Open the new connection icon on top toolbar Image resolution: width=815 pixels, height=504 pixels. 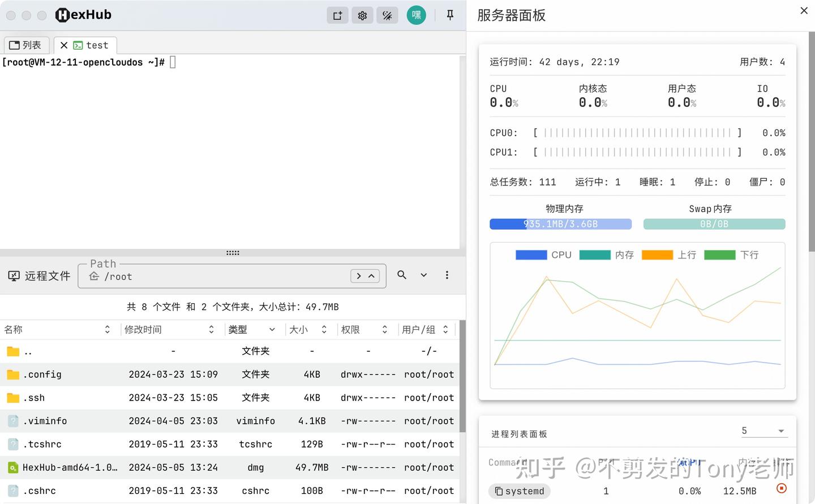click(x=337, y=15)
